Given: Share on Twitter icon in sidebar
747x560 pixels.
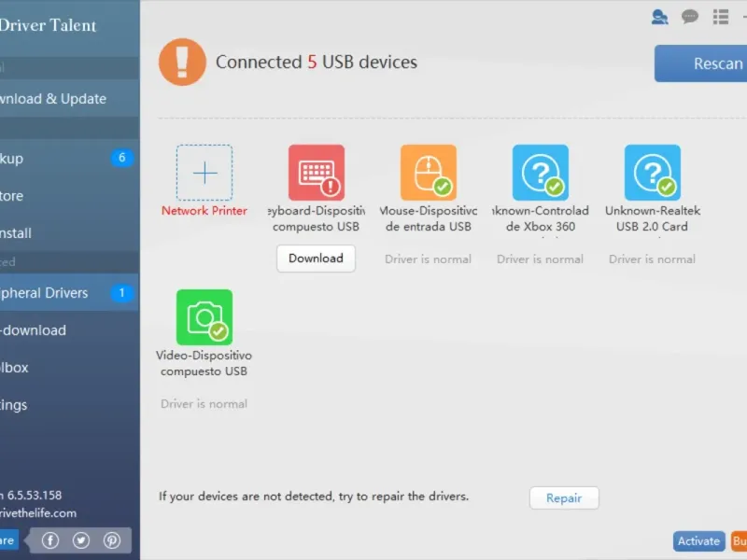Looking at the screenshot, I should [x=81, y=540].
